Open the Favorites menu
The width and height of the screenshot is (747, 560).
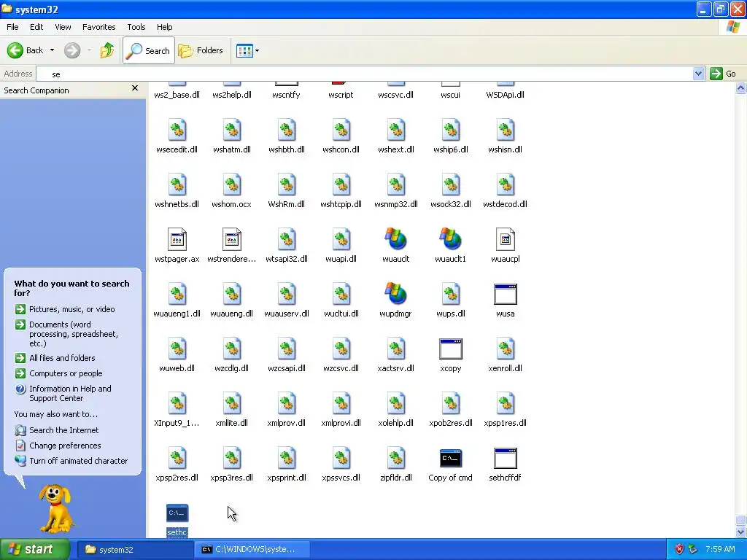pos(98,27)
